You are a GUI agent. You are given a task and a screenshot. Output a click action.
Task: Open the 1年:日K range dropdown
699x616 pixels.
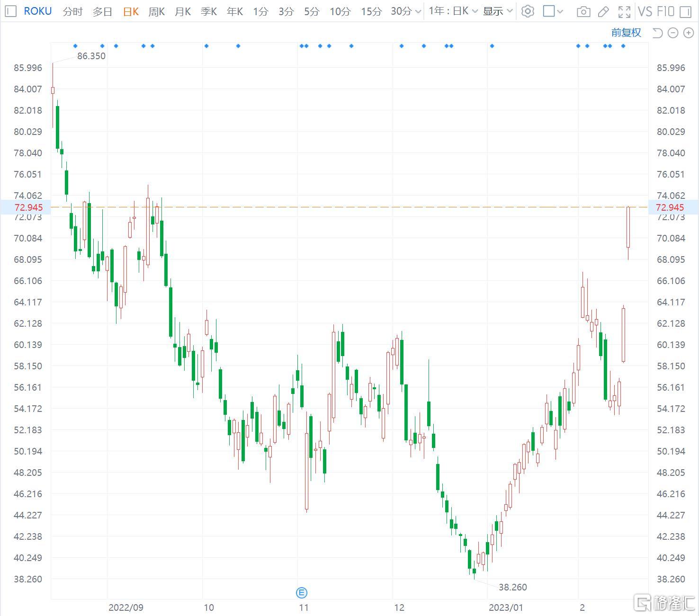pos(452,11)
